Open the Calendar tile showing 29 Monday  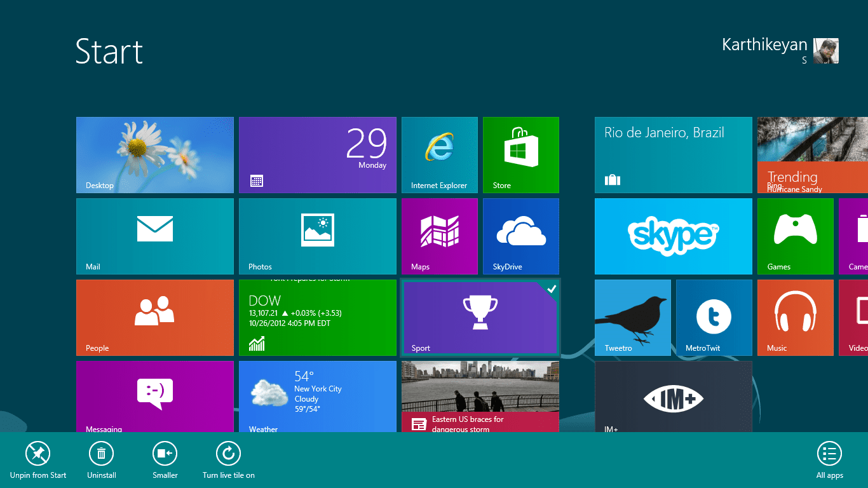click(x=318, y=155)
